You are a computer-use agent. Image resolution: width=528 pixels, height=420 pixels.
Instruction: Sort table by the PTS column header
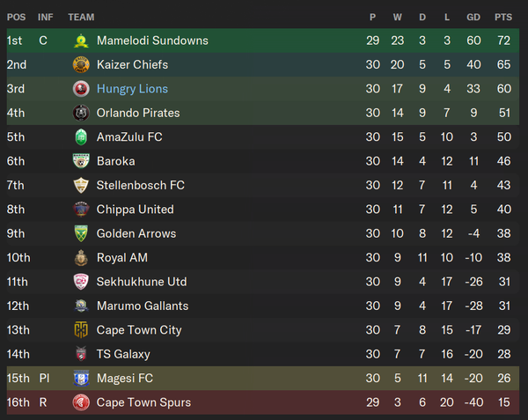click(x=503, y=17)
